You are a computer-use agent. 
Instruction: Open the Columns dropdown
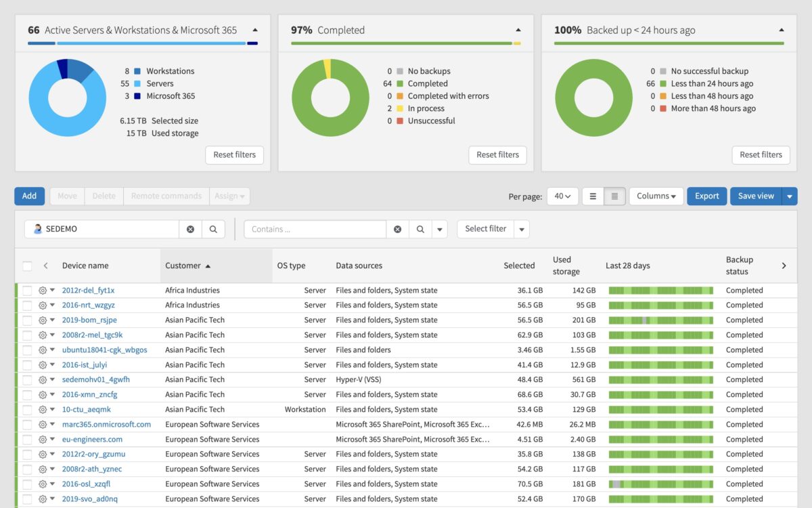(654, 196)
